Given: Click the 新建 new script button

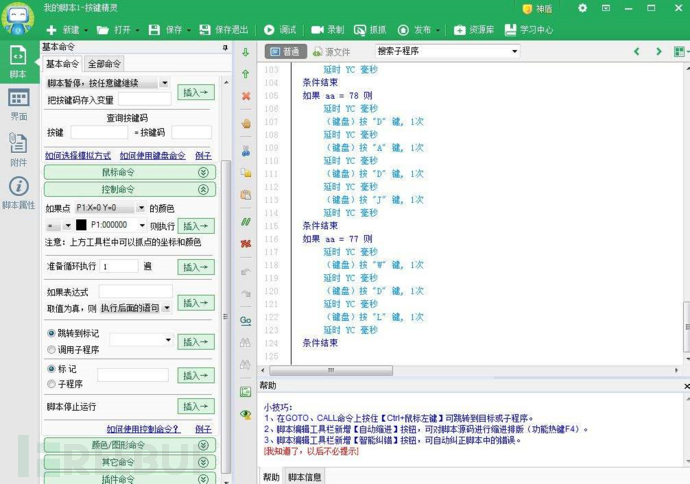Looking at the screenshot, I should (63, 30).
